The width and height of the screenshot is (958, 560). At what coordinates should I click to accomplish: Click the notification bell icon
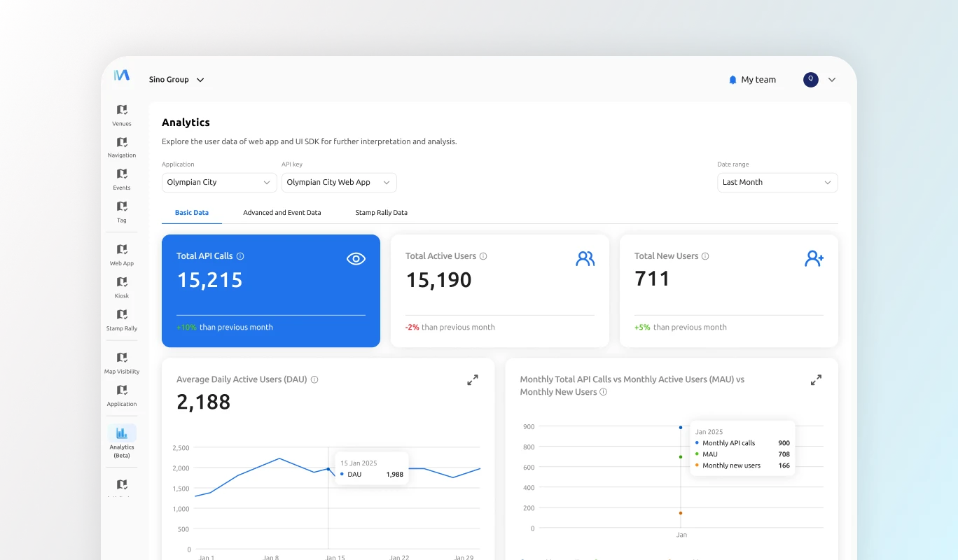click(x=733, y=80)
